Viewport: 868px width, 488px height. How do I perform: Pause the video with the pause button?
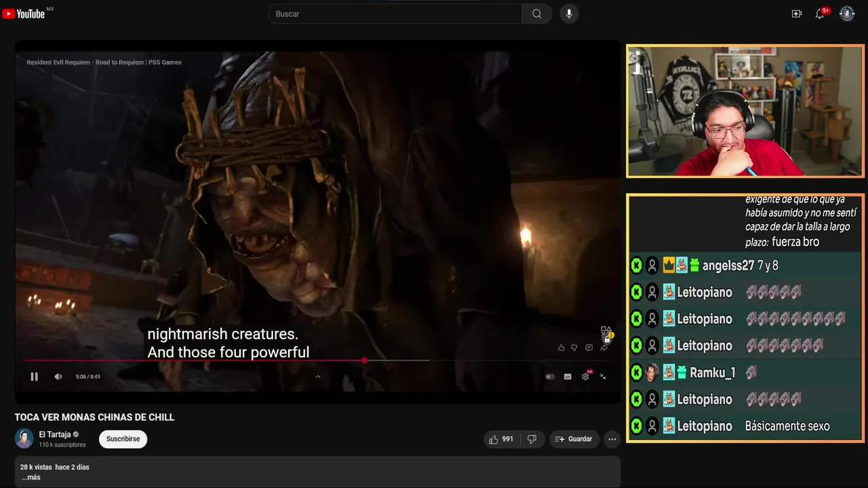34,377
